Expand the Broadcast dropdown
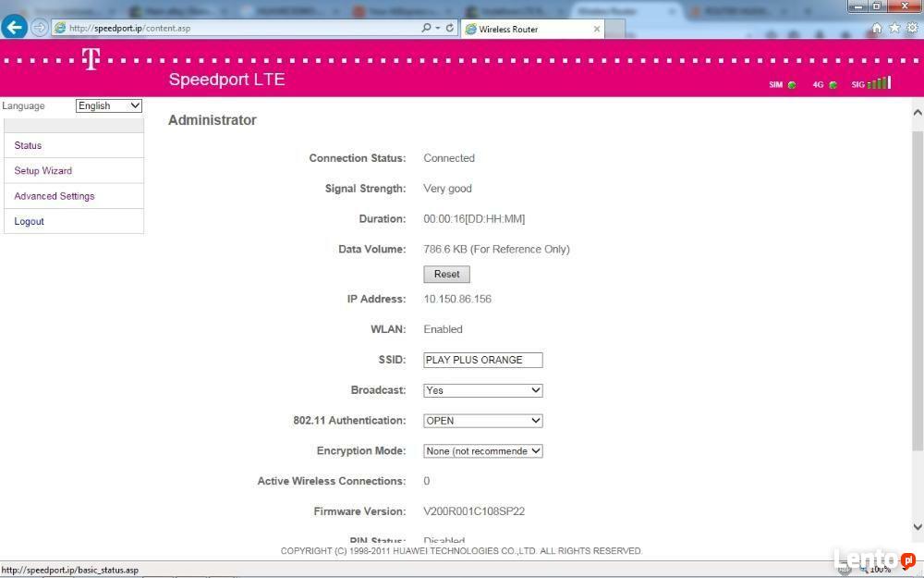This screenshot has height=578, width=924. click(483, 390)
